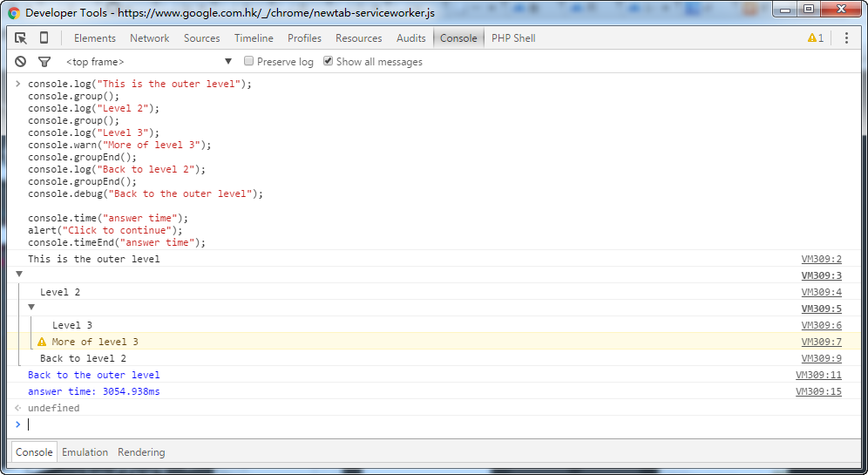The width and height of the screenshot is (868, 475).
Task: Toggle the Preserve log checkbox
Action: pyautogui.click(x=248, y=61)
